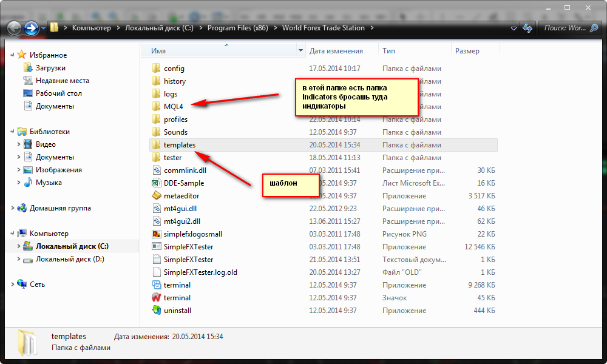
Task: Collapse the Компьютер node
Action: point(12,234)
